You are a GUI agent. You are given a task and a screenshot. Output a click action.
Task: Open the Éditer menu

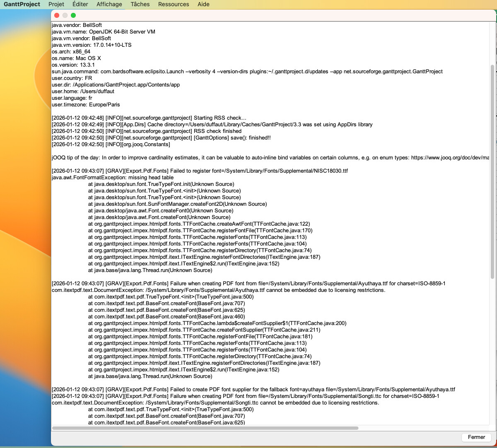(80, 4)
